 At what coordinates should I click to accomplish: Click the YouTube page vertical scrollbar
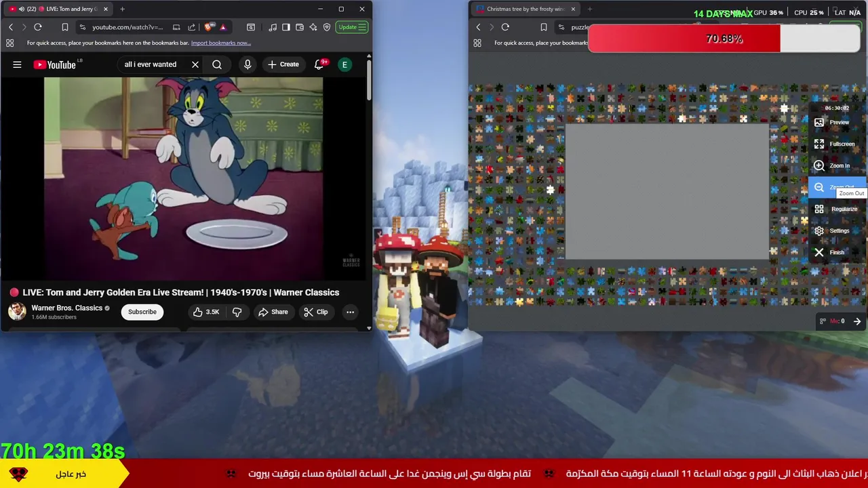tap(369, 81)
